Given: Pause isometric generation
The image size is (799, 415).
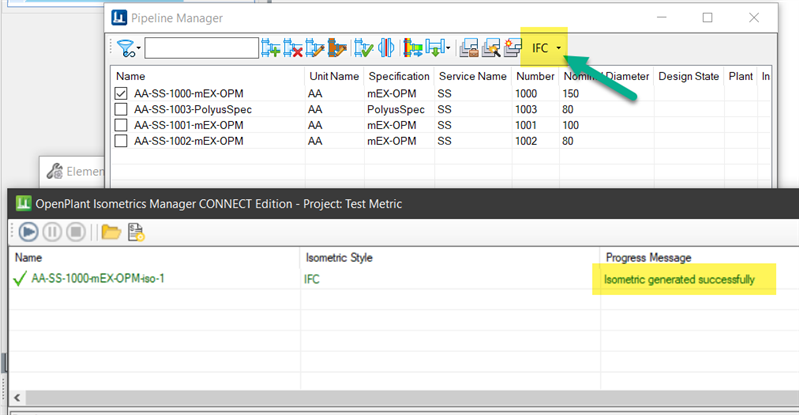Looking at the screenshot, I should pos(52,232).
